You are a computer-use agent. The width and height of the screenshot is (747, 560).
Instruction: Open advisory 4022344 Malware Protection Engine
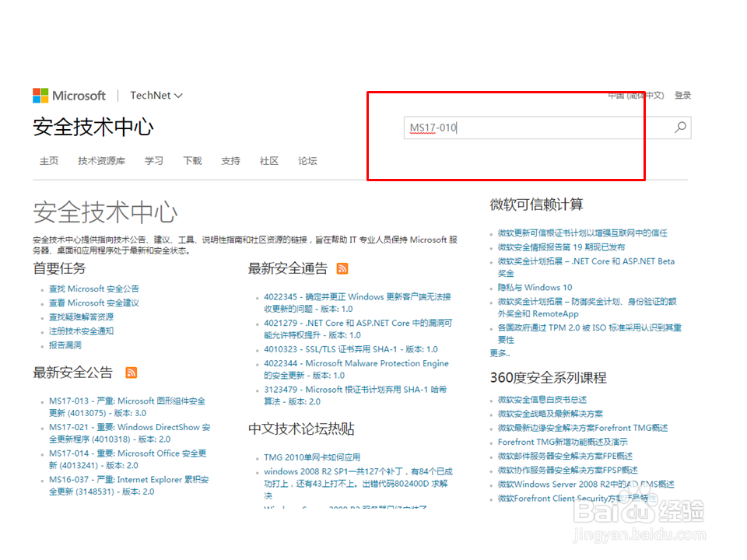356,369
